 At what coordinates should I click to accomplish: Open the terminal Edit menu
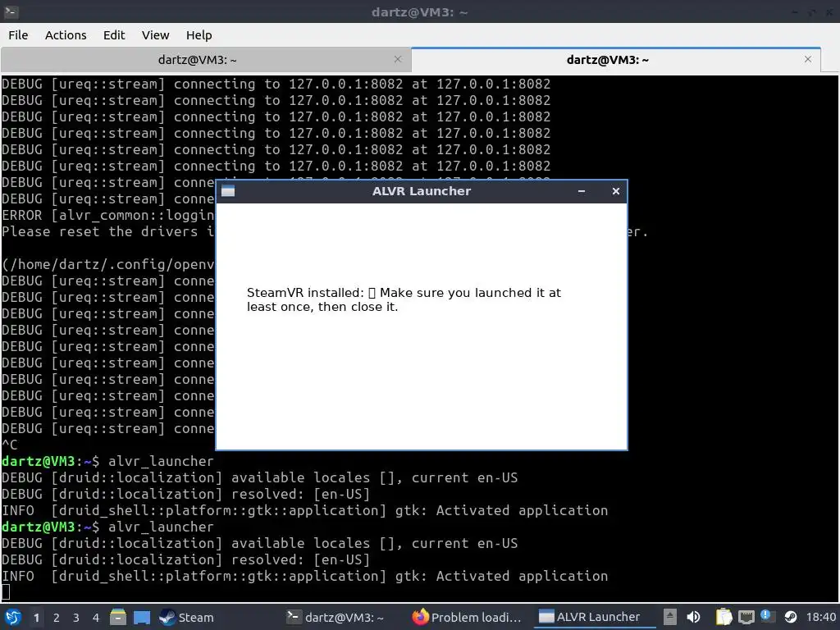[x=114, y=35]
